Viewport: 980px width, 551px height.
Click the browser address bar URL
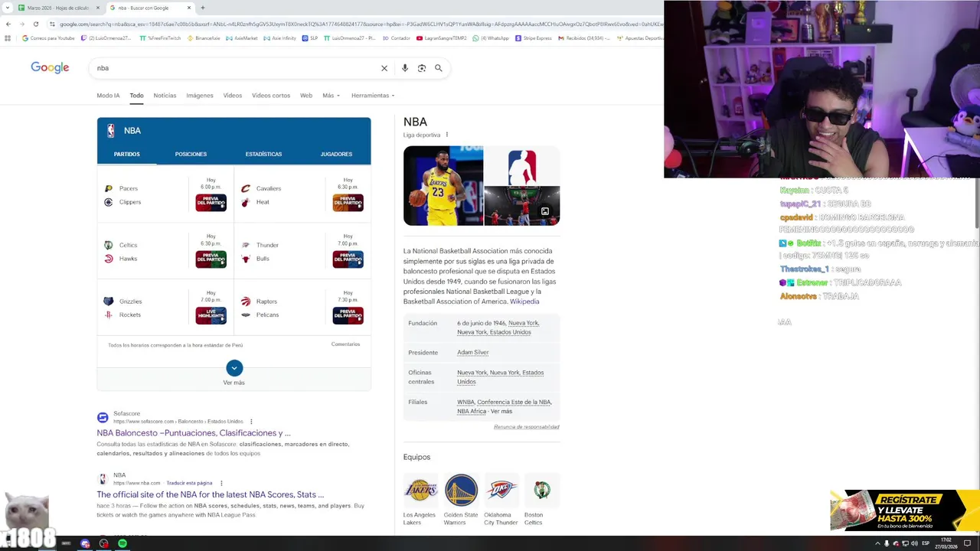point(360,24)
